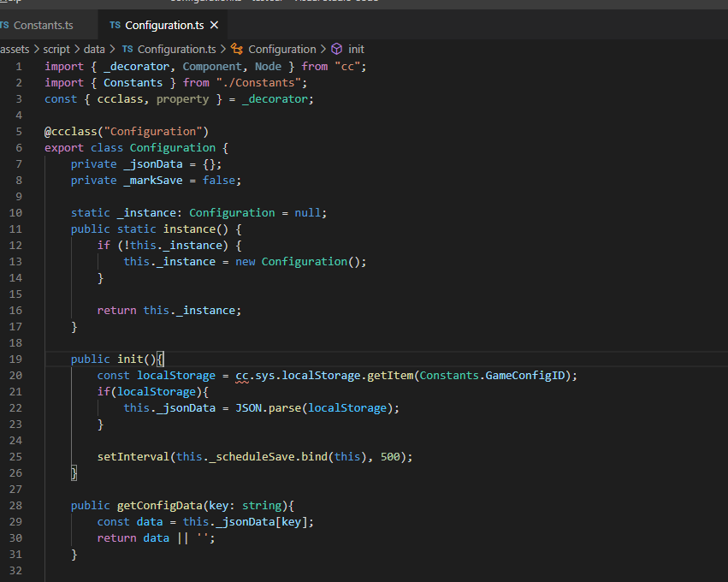This screenshot has width=728, height=582.
Task: Click '500' interval value
Action: pos(390,456)
